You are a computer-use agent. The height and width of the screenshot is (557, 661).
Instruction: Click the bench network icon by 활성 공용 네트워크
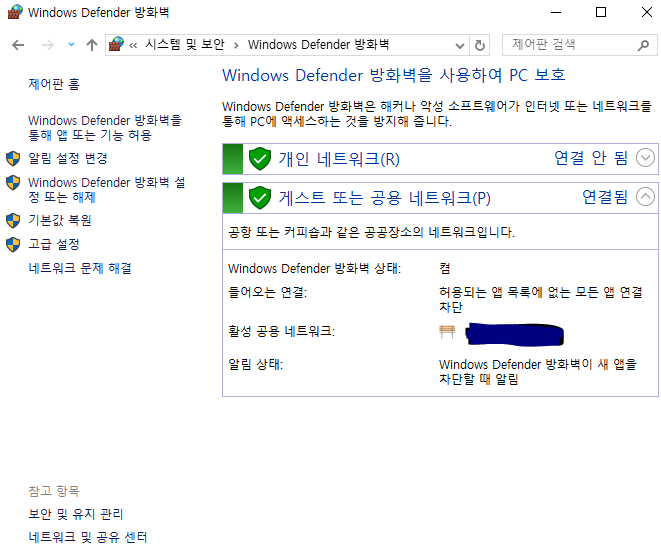(447, 331)
